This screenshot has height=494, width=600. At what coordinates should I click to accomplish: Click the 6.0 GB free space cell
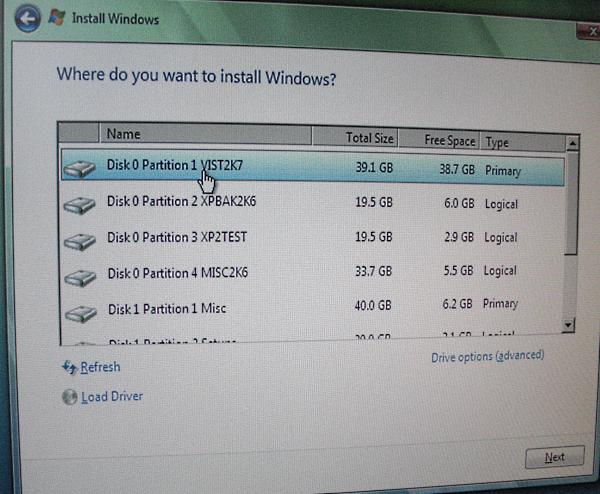tap(459, 203)
